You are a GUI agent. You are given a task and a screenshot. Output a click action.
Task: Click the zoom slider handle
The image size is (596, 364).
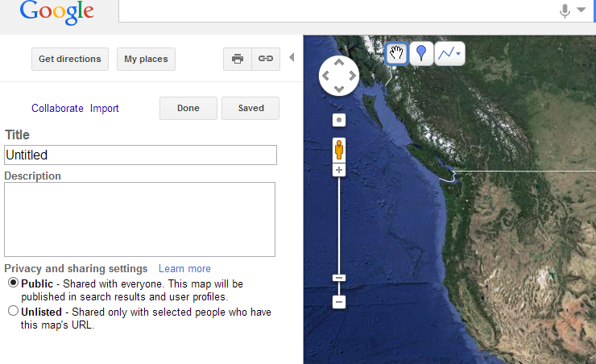click(339, 278)
